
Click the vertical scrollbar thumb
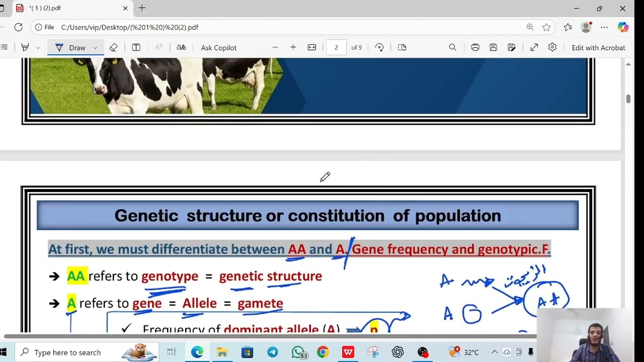(x=628, y=99)
